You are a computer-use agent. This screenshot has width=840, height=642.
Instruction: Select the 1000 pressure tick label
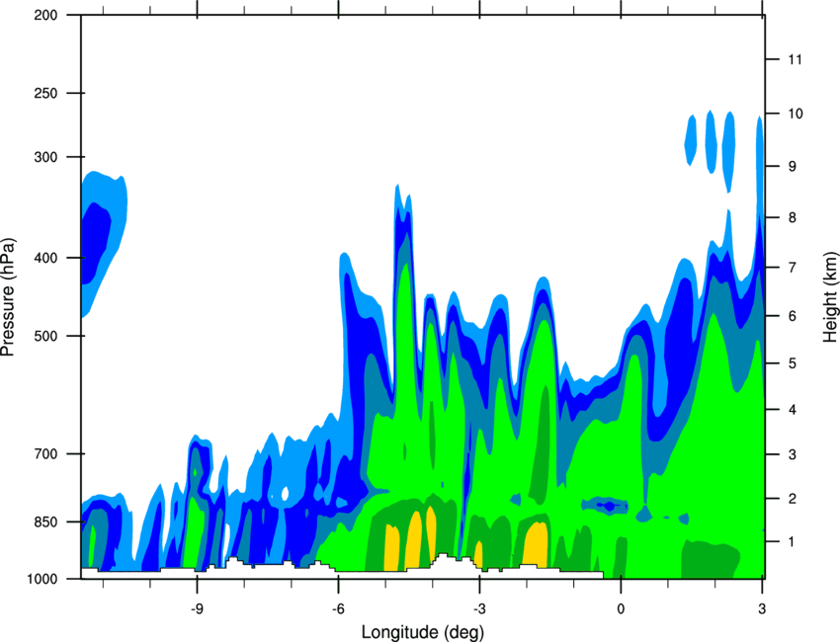42,579
